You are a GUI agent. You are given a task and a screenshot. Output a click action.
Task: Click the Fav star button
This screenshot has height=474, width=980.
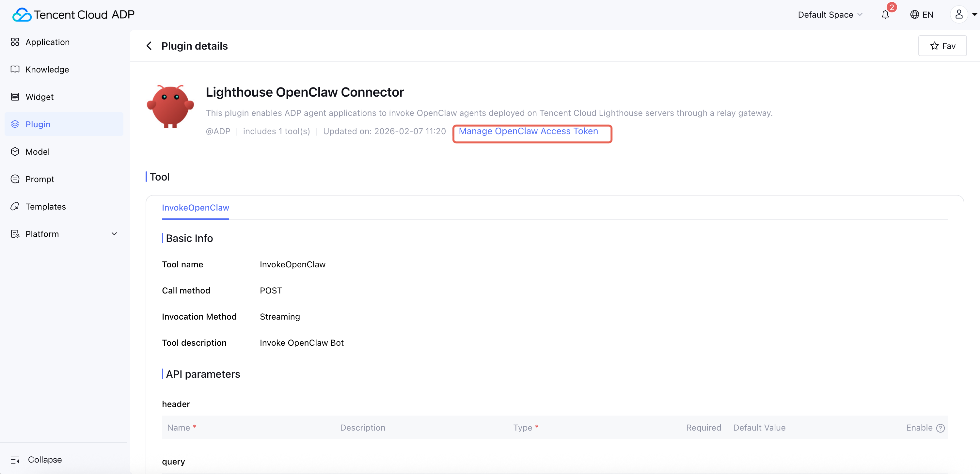[x=942, y=46]
